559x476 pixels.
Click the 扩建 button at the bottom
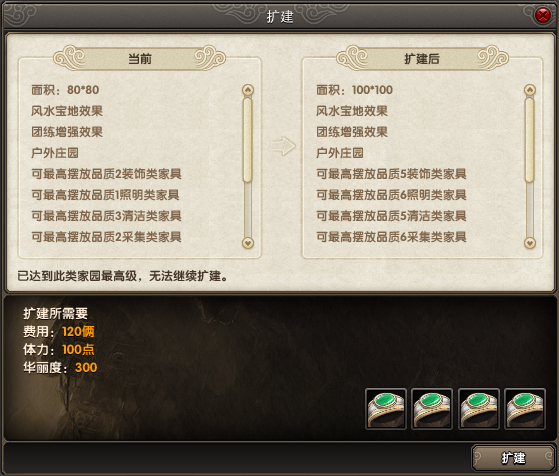513,458
